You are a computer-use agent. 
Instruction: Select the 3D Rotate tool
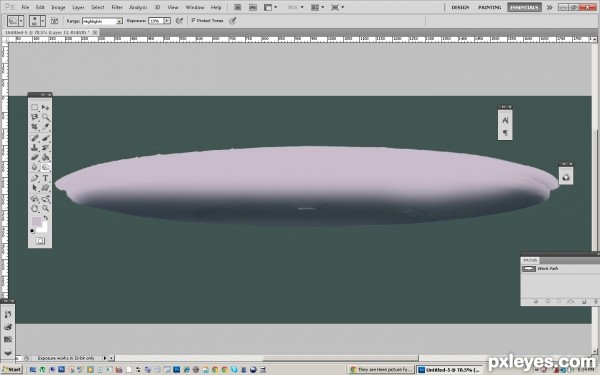tap(34, 199)
